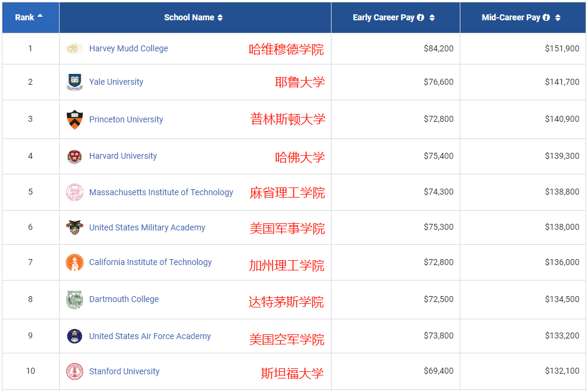Click the MIT seal icon
This screenshot has width=588, height=391.
pyautogui.click(x=75, y=192)
